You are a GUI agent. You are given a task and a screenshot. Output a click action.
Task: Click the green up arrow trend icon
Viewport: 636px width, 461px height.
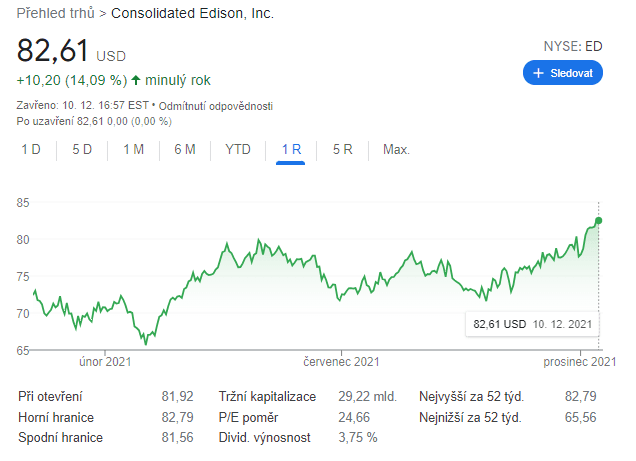136,80
